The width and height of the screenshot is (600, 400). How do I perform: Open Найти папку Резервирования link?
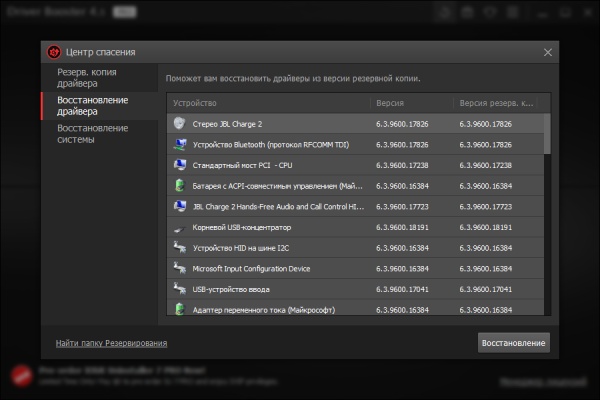click(111, 343)
